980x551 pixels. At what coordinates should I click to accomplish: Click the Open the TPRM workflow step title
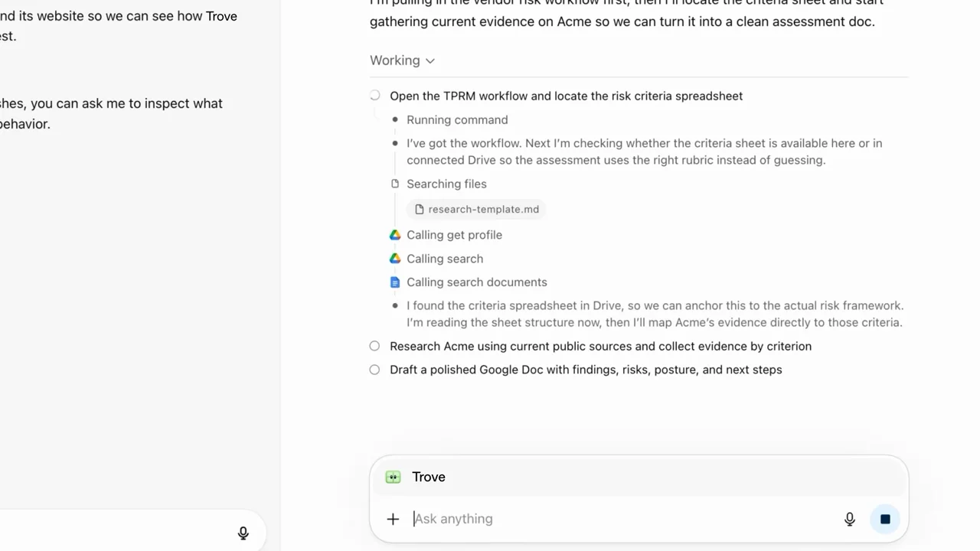[x=566, y=96]
